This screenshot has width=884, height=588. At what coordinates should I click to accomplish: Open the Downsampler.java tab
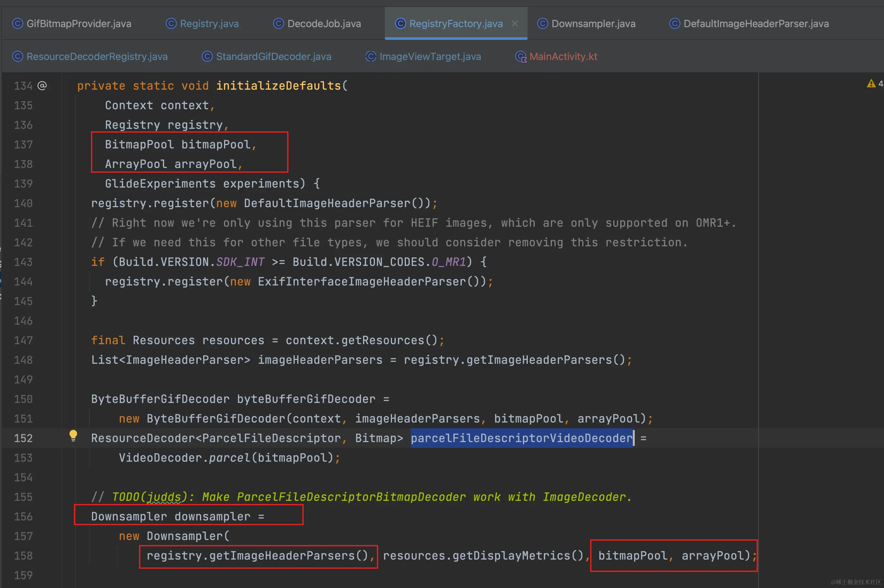[586, 24]
